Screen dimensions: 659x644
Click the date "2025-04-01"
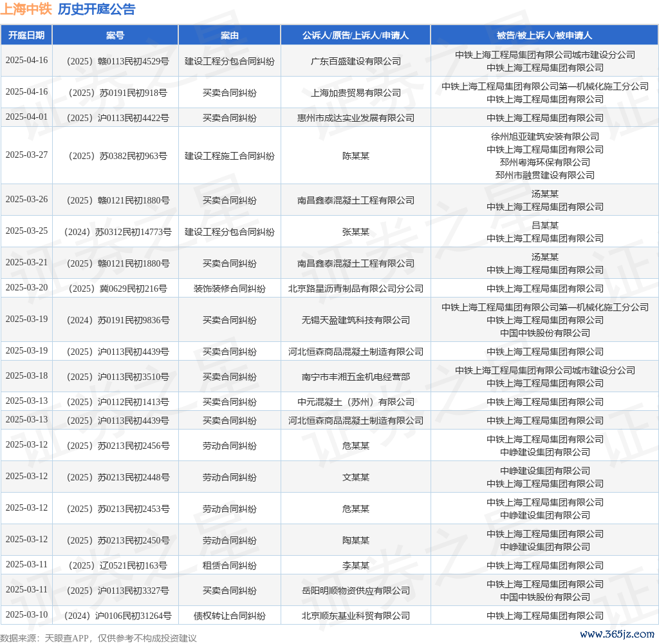tap(26, 117)
